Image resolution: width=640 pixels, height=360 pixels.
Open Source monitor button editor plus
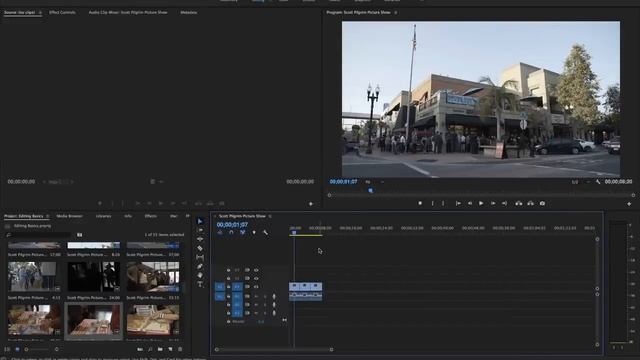tap(311, 204)
